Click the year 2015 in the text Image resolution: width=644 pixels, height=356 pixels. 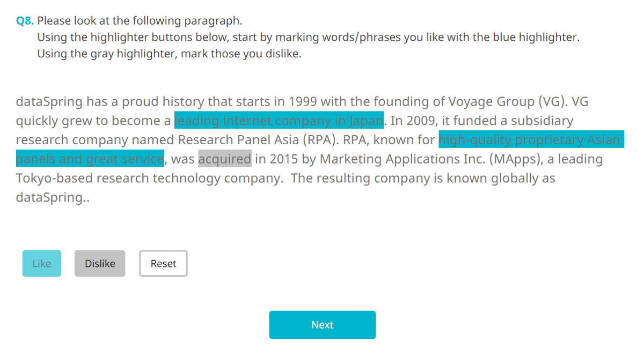click(x=284, y=159)
